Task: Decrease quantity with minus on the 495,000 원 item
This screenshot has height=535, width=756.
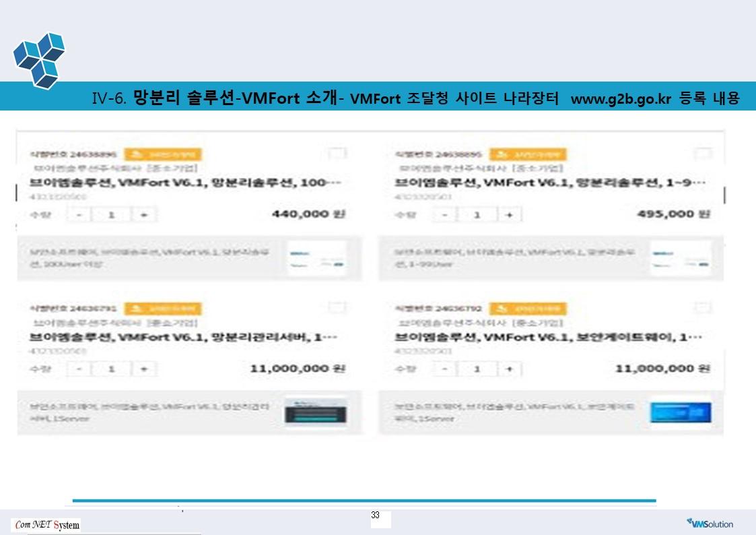Action: [444, 215]
